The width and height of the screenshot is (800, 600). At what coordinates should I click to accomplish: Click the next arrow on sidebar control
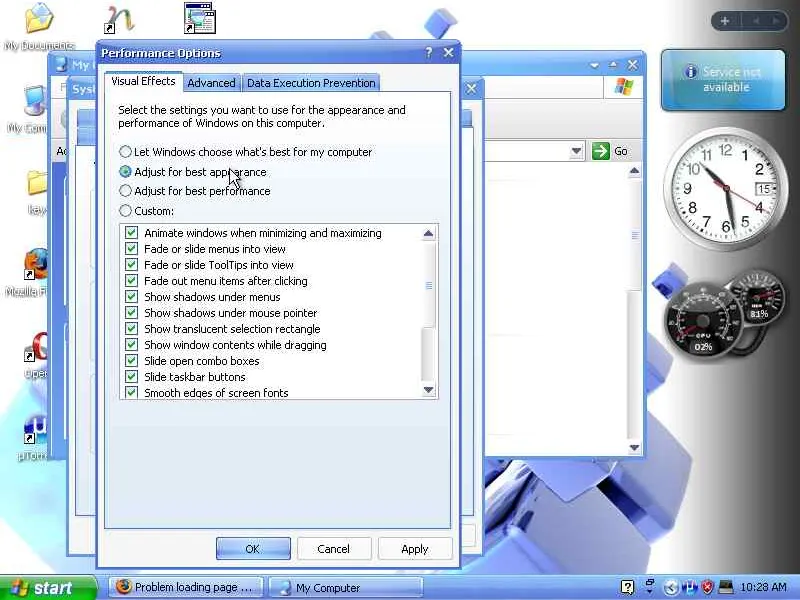[x=776, y=21]
